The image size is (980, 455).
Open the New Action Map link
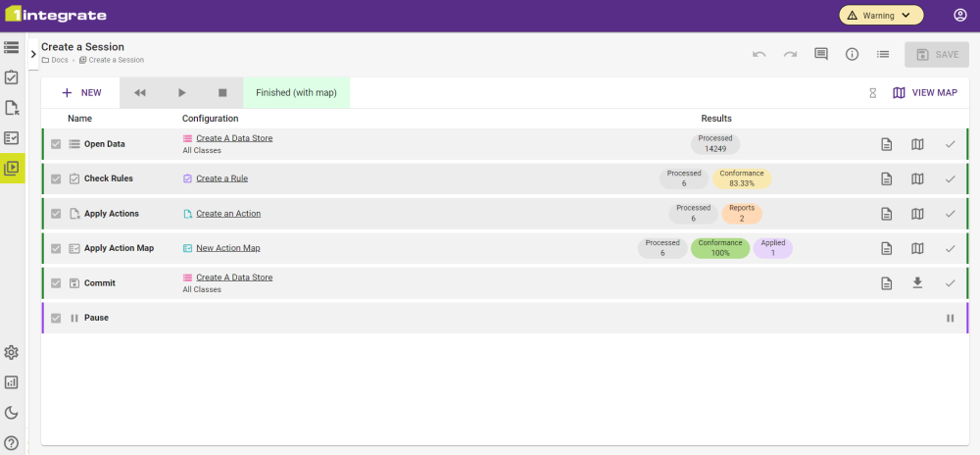click(x=227, y=248)
